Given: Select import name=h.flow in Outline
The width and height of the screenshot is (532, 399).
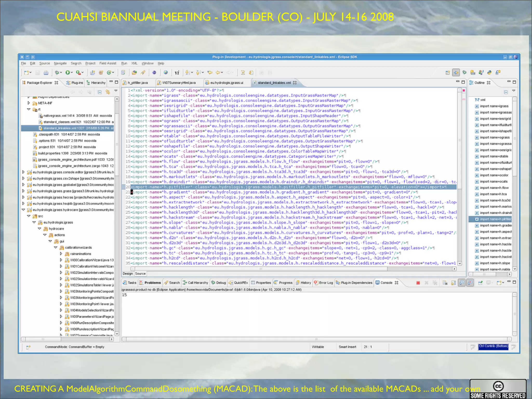Looking at the screenshot, I should pyautogui.click(x=494, y=188).
